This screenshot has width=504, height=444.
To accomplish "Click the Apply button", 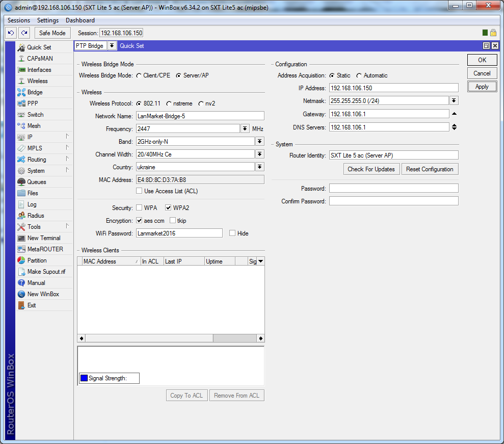I will 482,87.
